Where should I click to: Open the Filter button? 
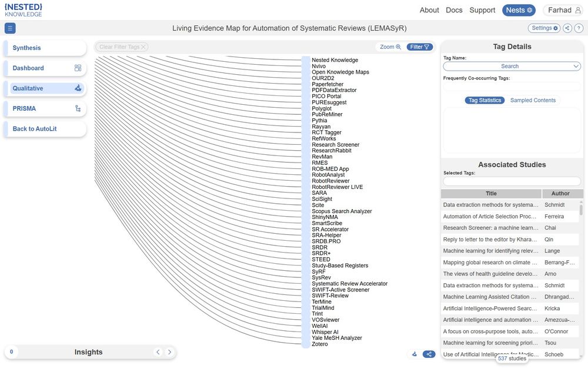coord(420,47)
